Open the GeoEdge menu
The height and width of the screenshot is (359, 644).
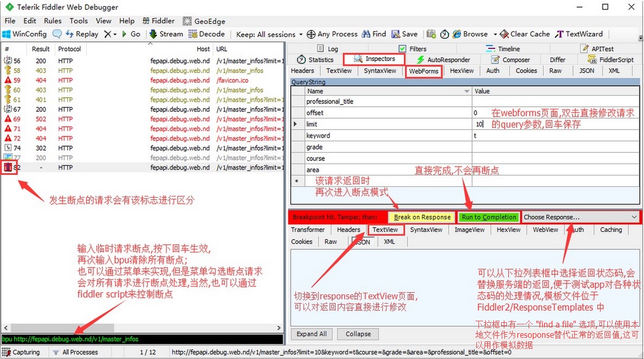coord(204,21)
